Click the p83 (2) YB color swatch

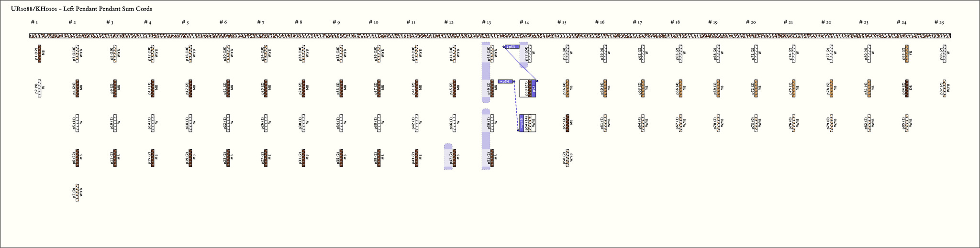[x=906, y=54]
